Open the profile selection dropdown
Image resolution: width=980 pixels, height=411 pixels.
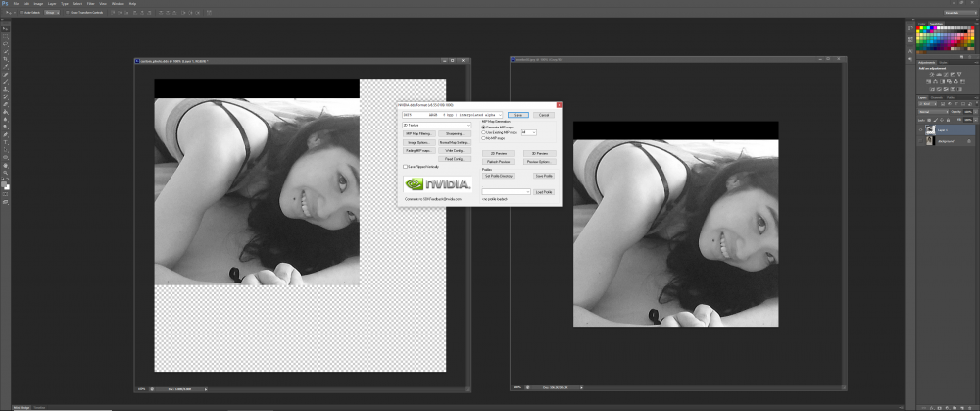(x=507, y=192)
